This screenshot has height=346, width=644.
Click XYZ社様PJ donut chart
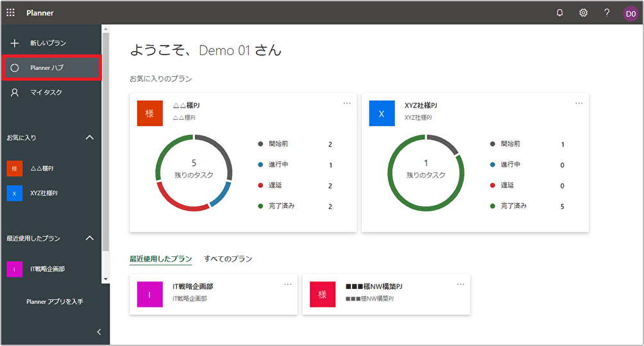tap(426, 173)
